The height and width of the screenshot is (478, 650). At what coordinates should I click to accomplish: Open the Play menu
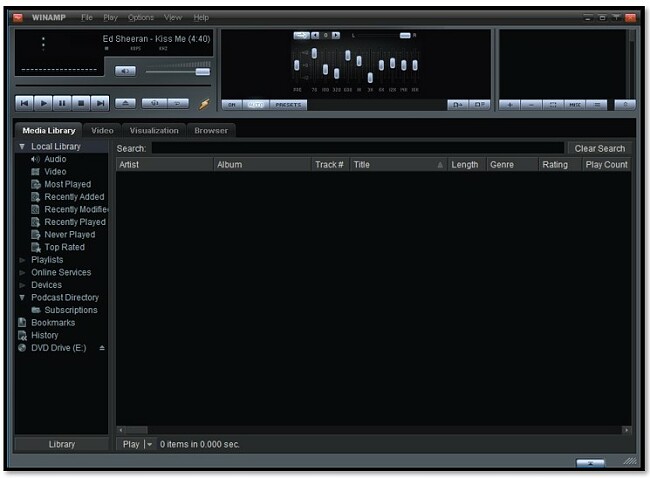110,17
